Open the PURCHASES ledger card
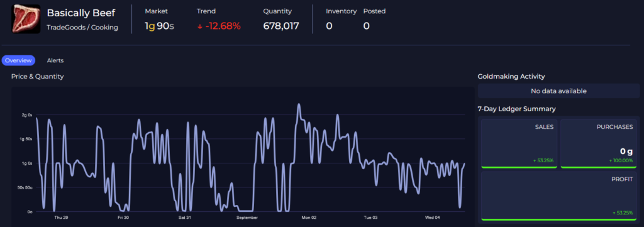The image size is (644, 227). 599,143
